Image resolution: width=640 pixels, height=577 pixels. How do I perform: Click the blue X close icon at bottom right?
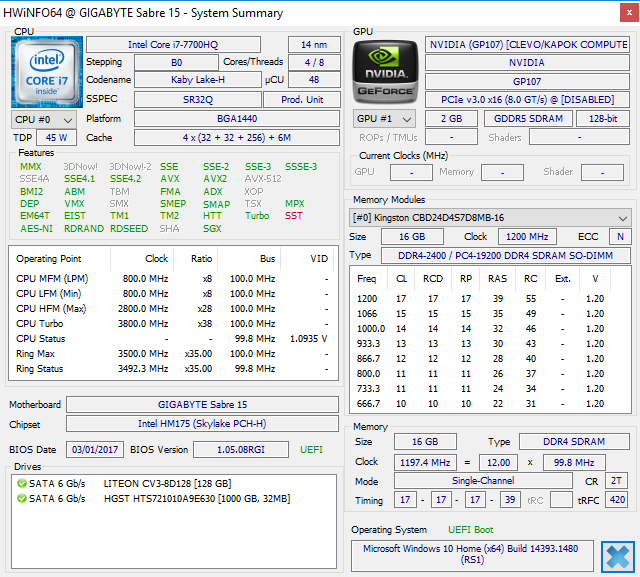[618, 556]
